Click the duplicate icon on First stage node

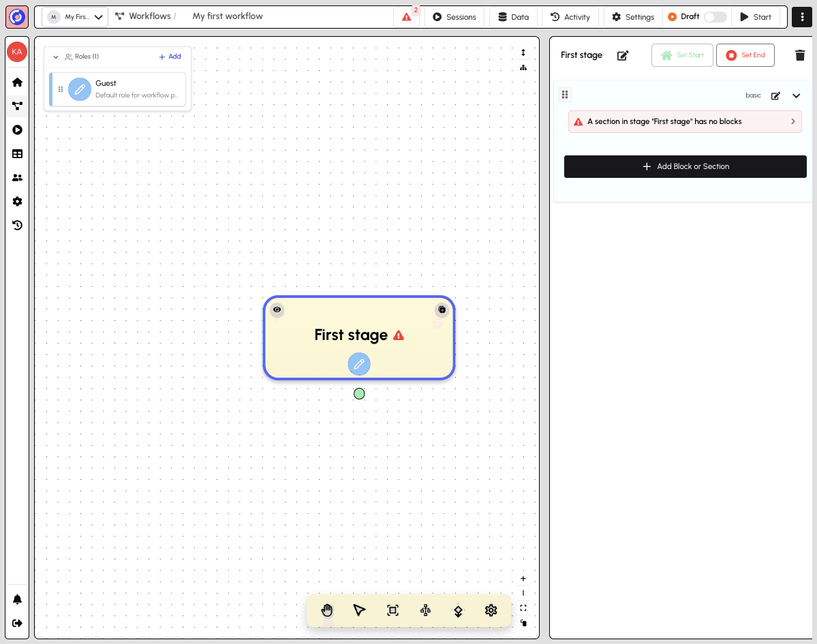pyautogui.click(x=442, y=310)
